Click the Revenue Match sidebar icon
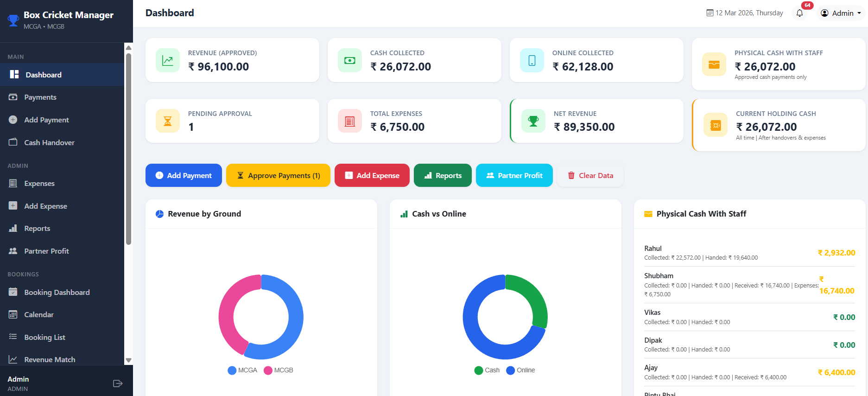Screen dimensions: 868x396 point(13,359)
